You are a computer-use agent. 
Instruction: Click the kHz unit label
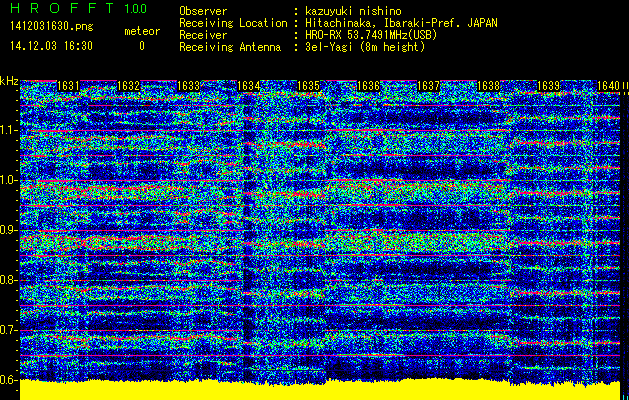click(9, 81)
